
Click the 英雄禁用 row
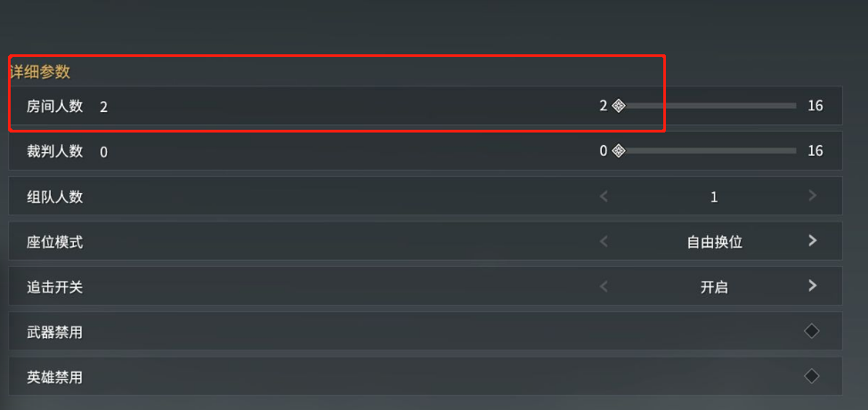coord(426,375)
